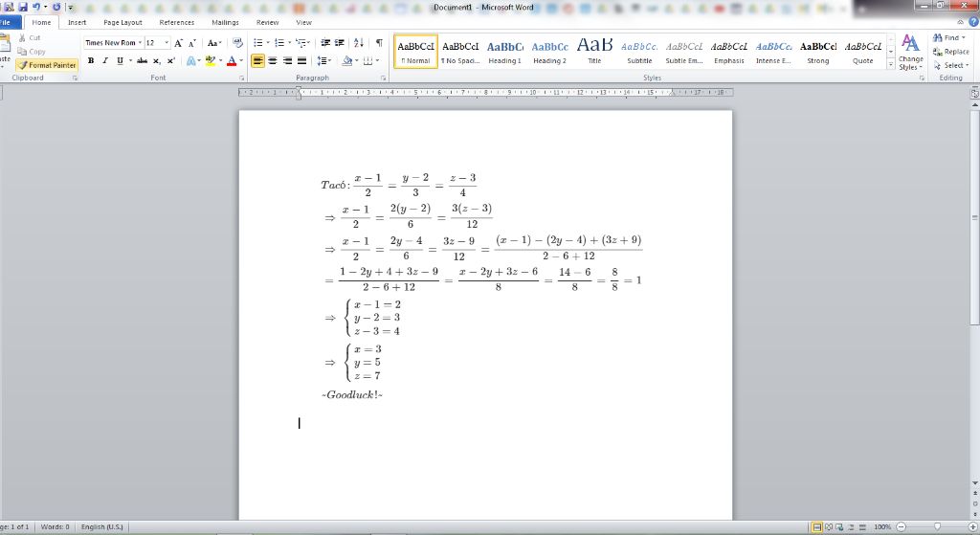Switch to the References tab
This screenshot has width=980, height=535.
pos(176,23)
